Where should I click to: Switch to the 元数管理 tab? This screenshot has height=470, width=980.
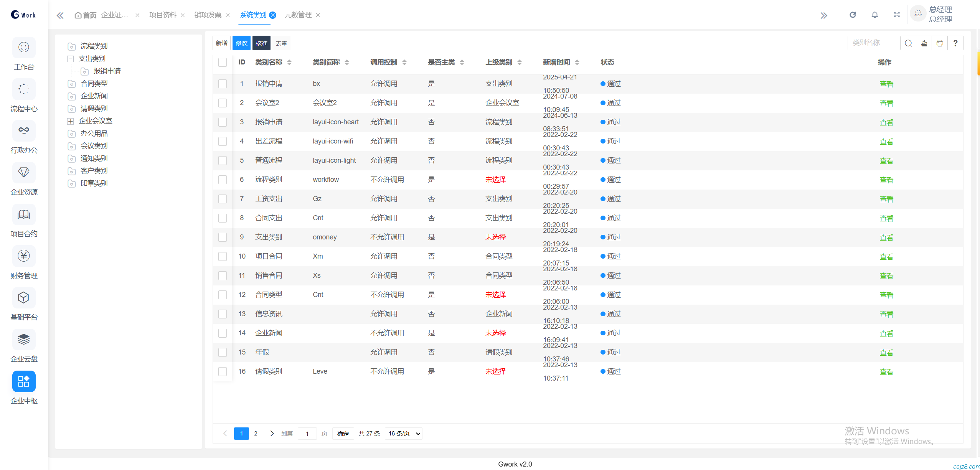pyautogui.click(x=298, y=15)
